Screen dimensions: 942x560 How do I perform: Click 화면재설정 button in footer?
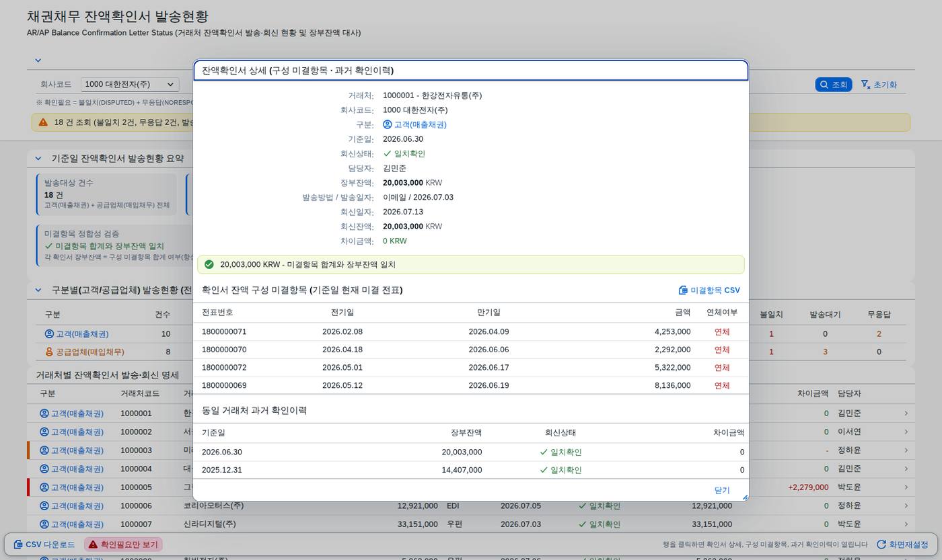pyautogui.click(x=902, y=545)
